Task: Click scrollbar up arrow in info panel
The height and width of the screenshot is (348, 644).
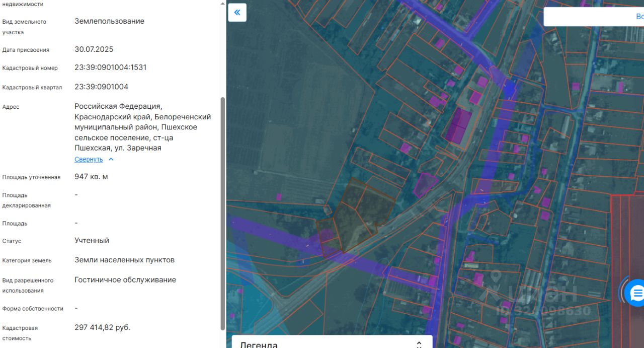Action: [223, 4]
